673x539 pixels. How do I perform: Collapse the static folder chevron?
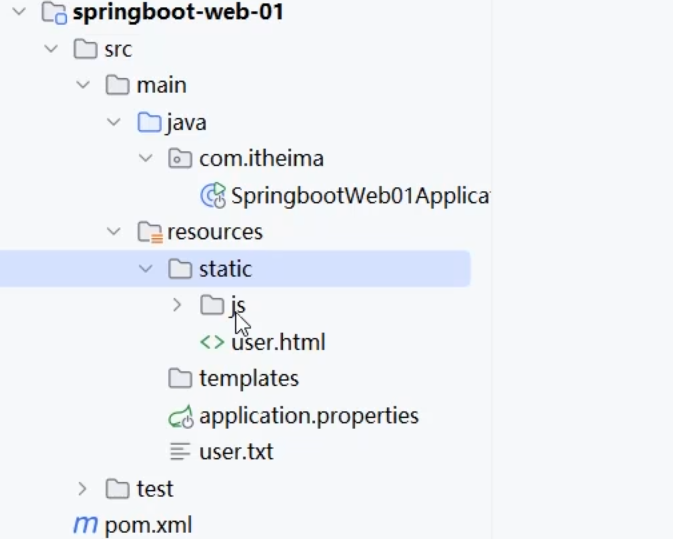[146, 269]
